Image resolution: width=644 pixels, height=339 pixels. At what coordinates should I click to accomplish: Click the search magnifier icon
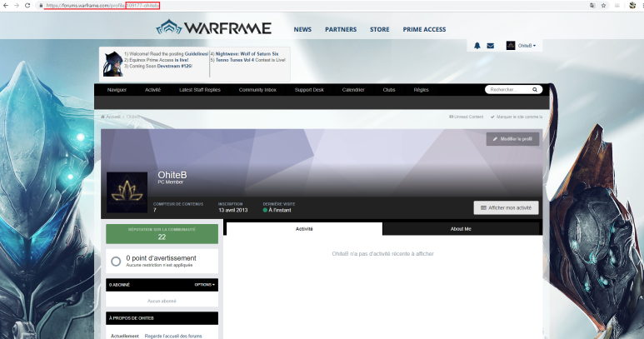click(x=535, y=89)
